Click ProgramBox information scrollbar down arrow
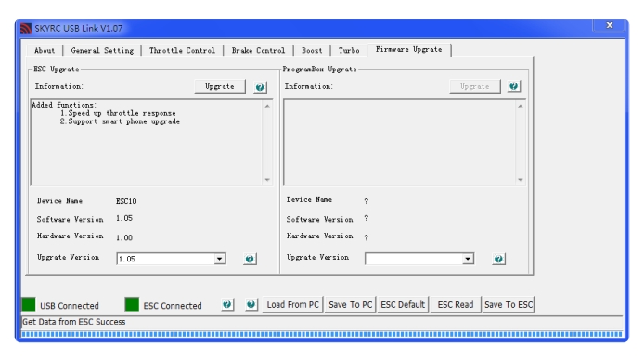Screen dimensions: 644x357 coord(521,180)
